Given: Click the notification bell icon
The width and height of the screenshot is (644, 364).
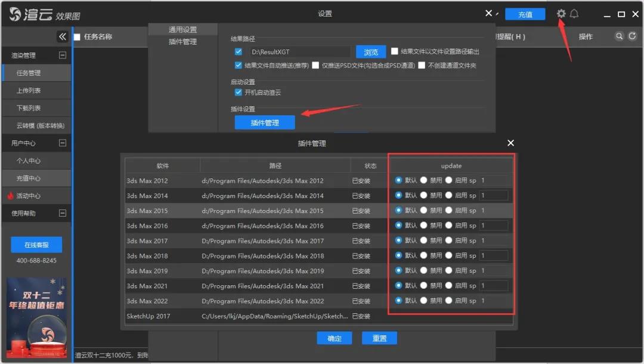Looking at the screenshot, I should tap(574, 14).
